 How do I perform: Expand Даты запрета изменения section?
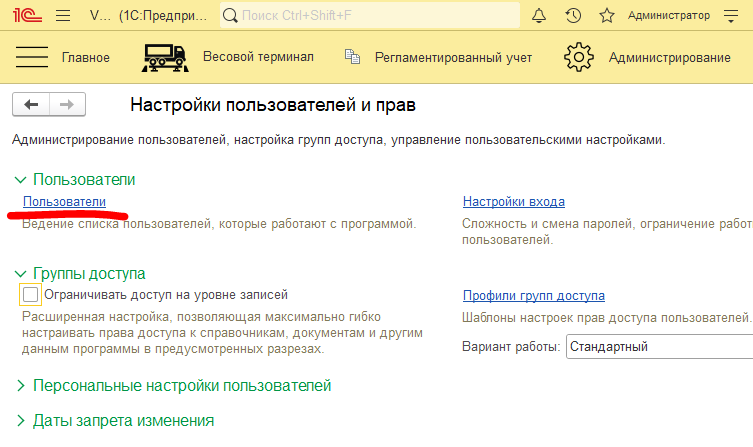(20, 421)
